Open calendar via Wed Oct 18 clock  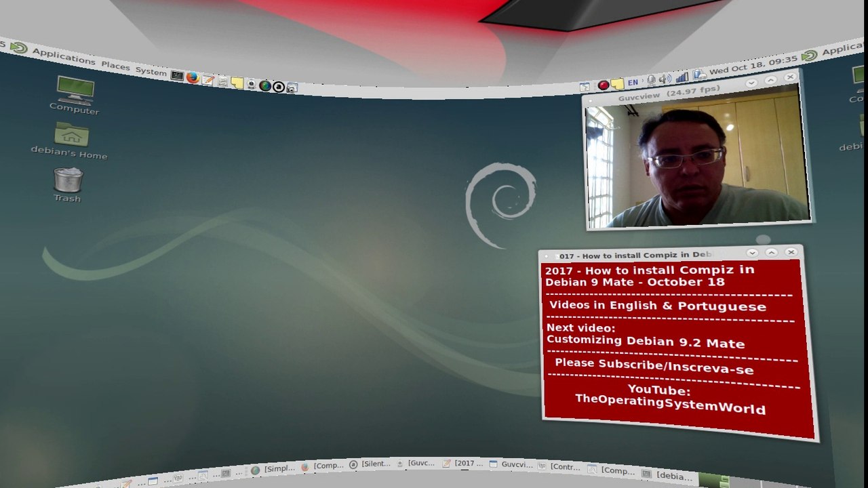click(753, 66)
